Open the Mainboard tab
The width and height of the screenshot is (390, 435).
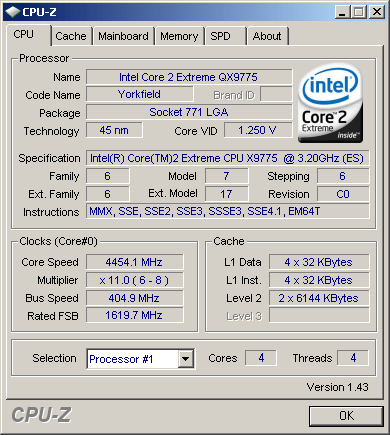pos(123,36)
